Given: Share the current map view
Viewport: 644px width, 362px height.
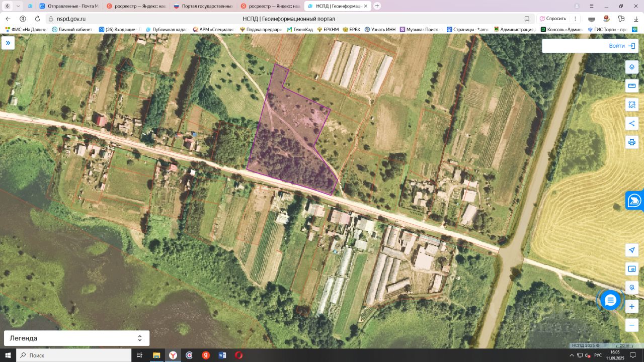Looking at the screenshot, I should [x=632, y=123].
